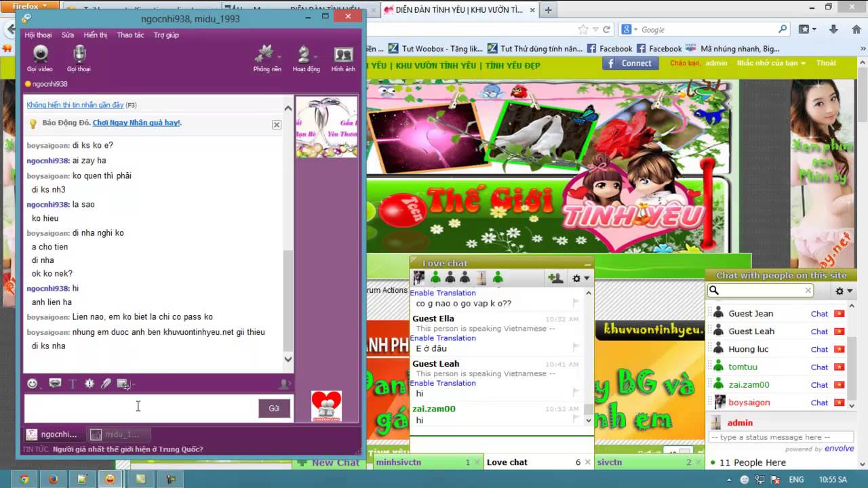Switch to the ngocnhi... conversation tab
868x488 pixels.
[x=54, y=434]
